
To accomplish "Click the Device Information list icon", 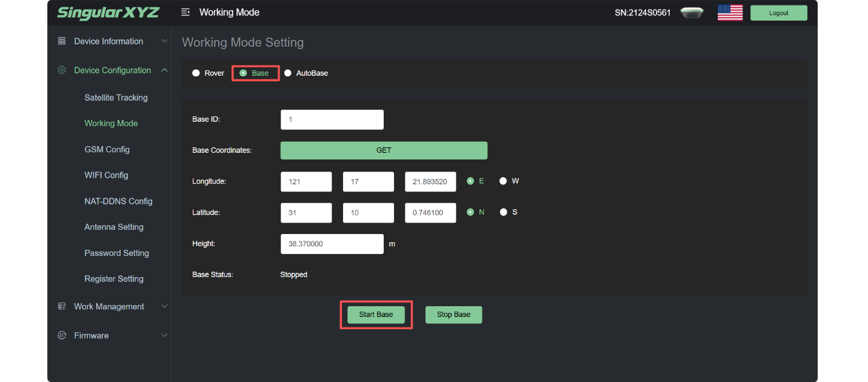I will [61, 41].
